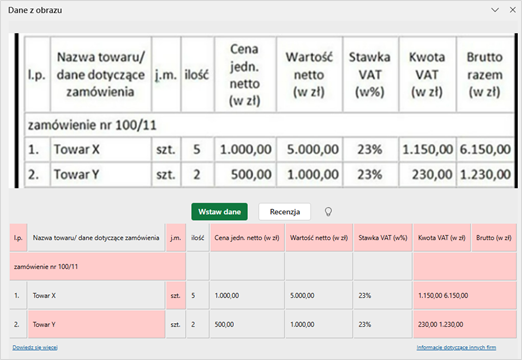Select the szt. cell in the Towar Y row
This screenshot has width=522, height=360.
pos(176,324)
